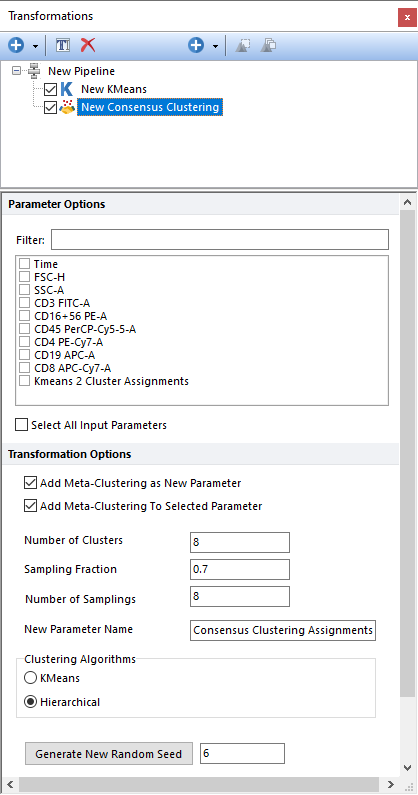
Task: Click the first blue add pipeline plus icon
Action: point(16,46)
